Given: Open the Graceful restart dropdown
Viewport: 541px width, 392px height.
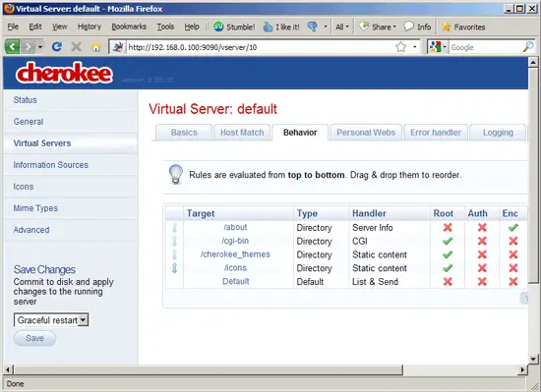Looking at the screenshot, I should 51,320.
